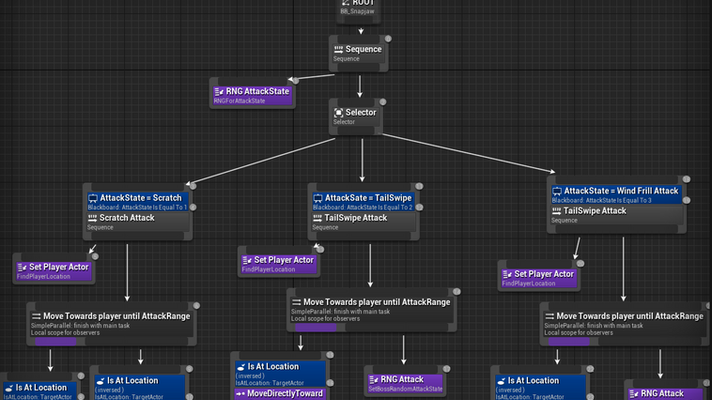Click parallel icon of Move Towards node in Wind Frill branch

tap(549, 316)
